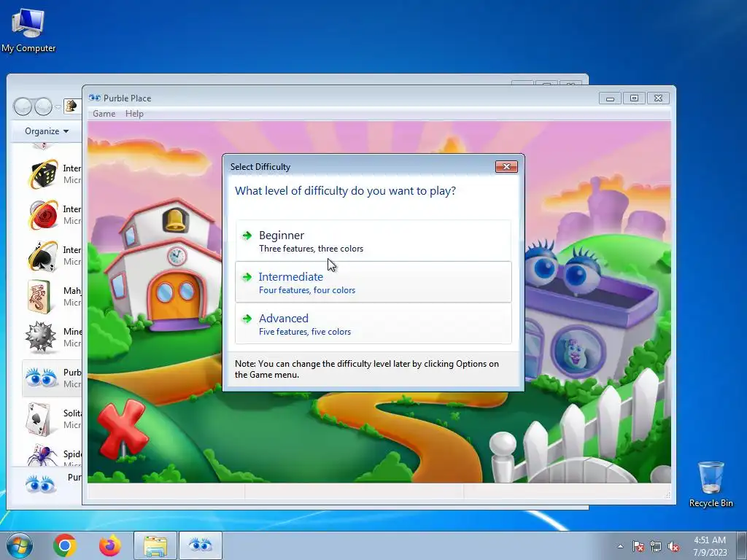This screenshot has height=560, width=747.
Task: Show hidden tray icons arrow
Action: click(x=620, y=546)
